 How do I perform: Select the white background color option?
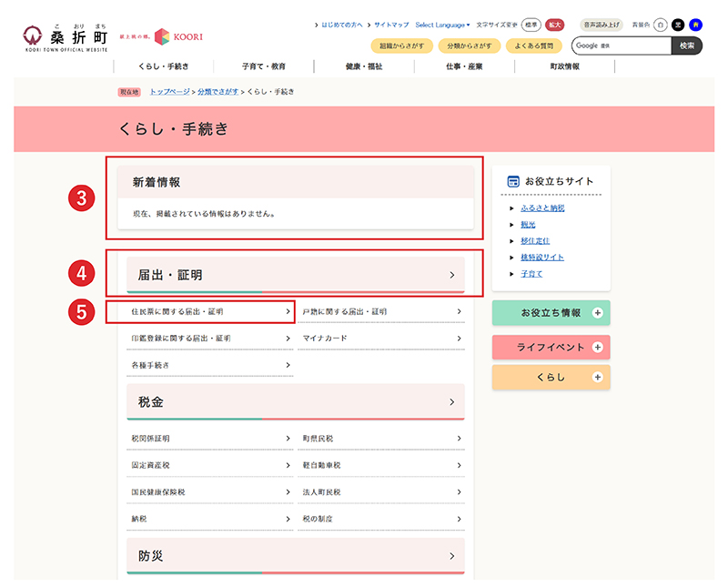point(659,24)
